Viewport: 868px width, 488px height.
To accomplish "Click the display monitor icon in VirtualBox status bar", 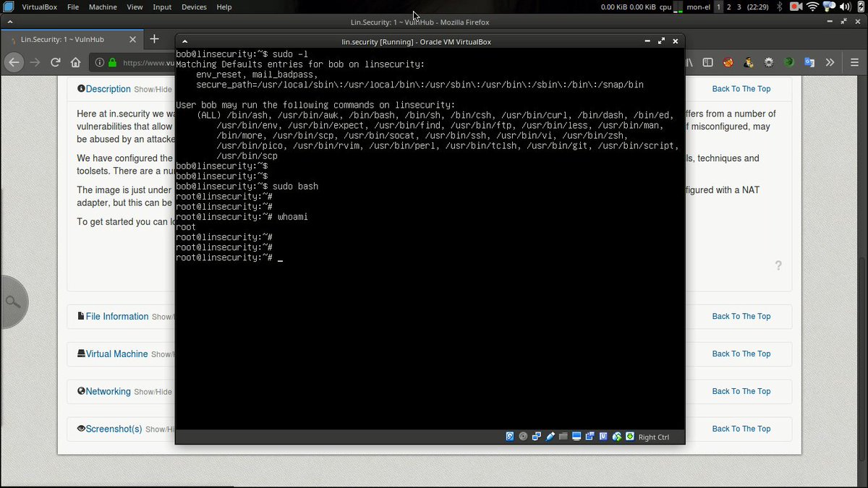I will click(x=576, y=437).
